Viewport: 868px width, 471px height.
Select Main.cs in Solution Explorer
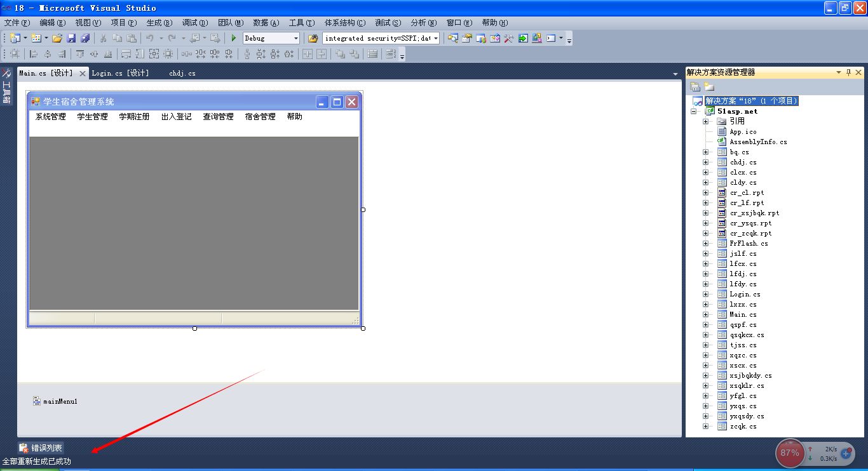pyautogui.click(x=743, y=314)
